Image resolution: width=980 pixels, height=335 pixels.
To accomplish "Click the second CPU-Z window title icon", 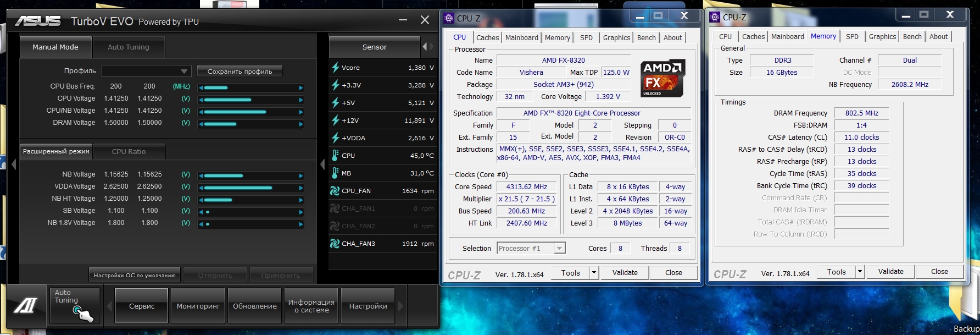I will tap(715, 17).
